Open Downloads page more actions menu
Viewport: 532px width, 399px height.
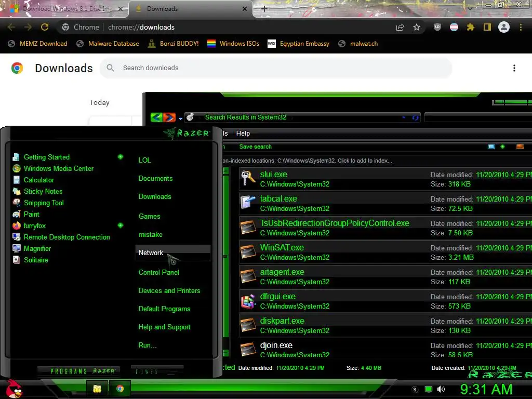pyautogui.click(x=514, y=68)
